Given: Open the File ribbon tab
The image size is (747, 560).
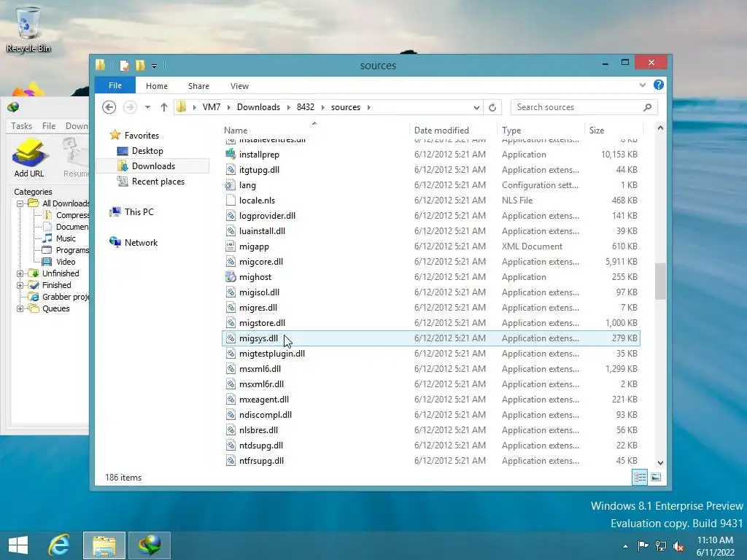Looking at the screenshot, I should 115,85.
